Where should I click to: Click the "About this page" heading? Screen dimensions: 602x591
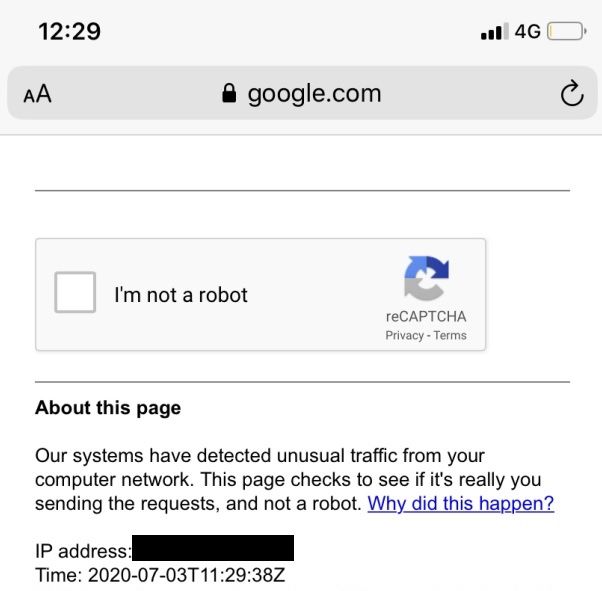tap(108, 408)
